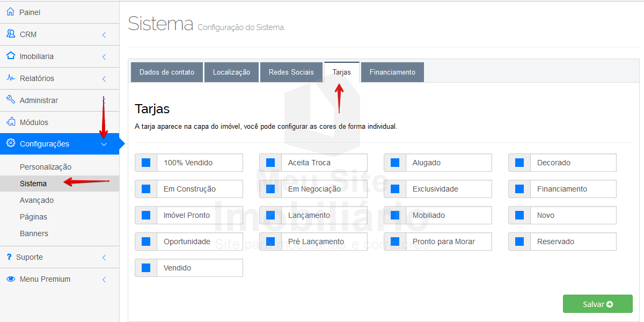This screenshot has width=644, height=322.
Task: Expand the Relatórios submenu chevron
Action: coord(104,79)
